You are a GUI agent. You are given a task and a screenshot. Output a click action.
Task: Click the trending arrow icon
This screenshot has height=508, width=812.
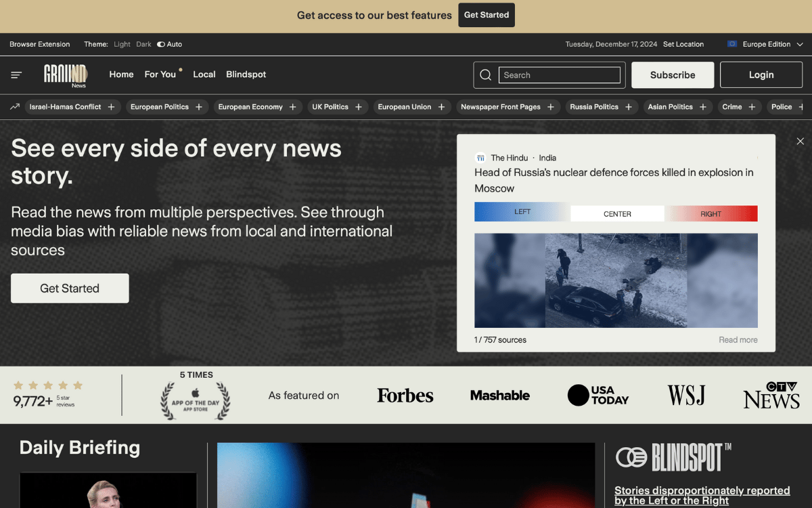pyautogui.click(x=14, y=106)
